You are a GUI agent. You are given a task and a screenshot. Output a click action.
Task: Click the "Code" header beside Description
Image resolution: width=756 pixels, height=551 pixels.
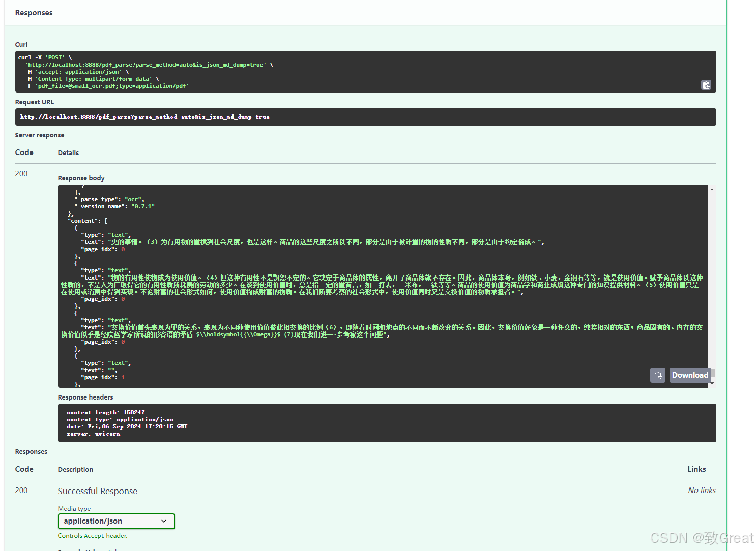24,469
